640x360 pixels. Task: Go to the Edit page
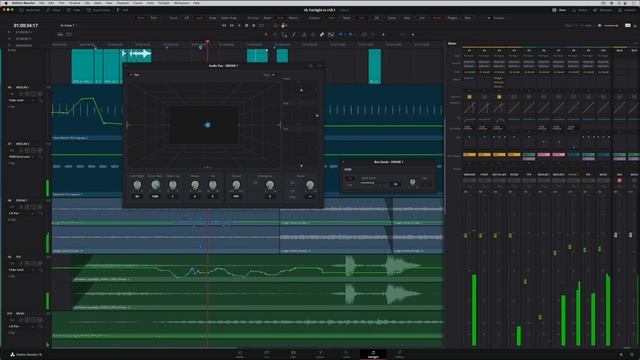tap(293, 354)
